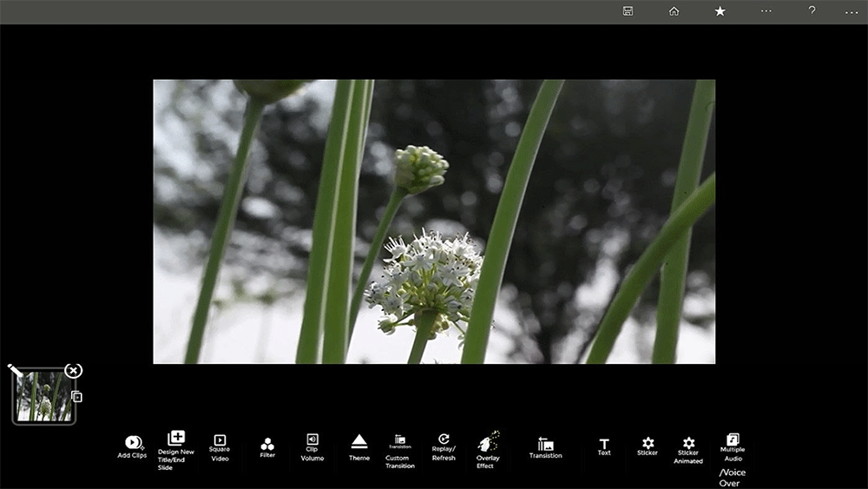Adjust Clip Volume via its icon

[312, 439]
